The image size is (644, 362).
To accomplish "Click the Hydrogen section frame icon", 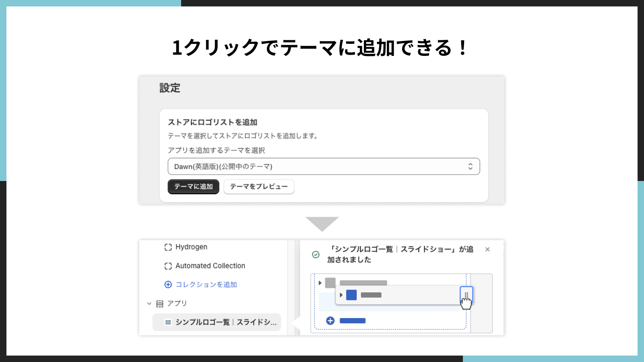I will click(168, 247).
